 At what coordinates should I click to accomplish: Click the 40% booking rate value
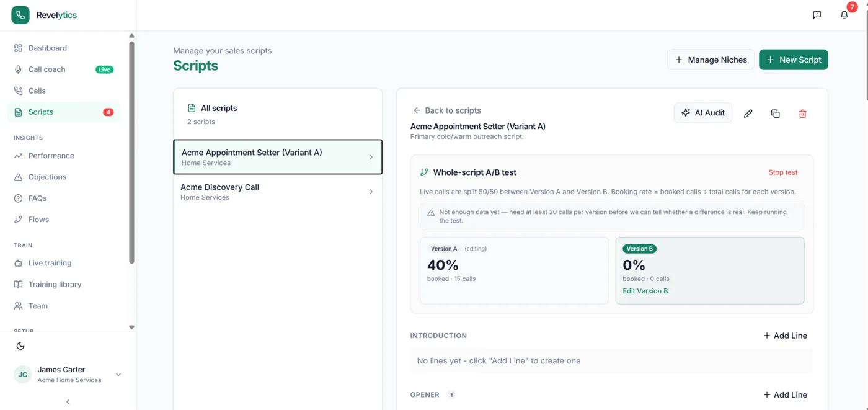(443, 265)
